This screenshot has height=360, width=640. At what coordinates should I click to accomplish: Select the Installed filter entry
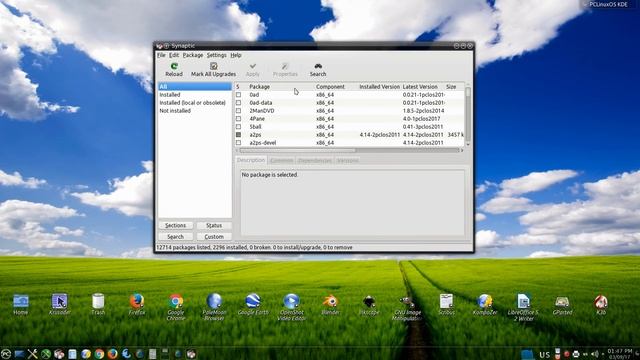(x=195, y=95)
